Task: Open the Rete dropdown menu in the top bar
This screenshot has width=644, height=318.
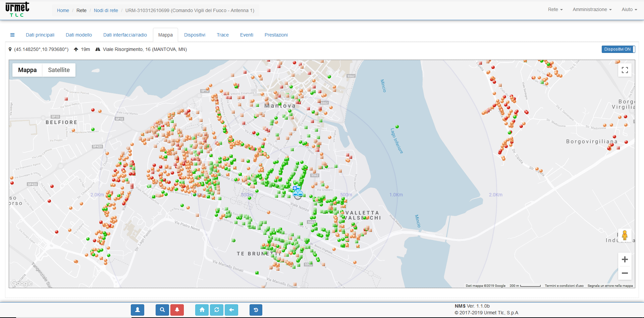Action: click(555, 9)
